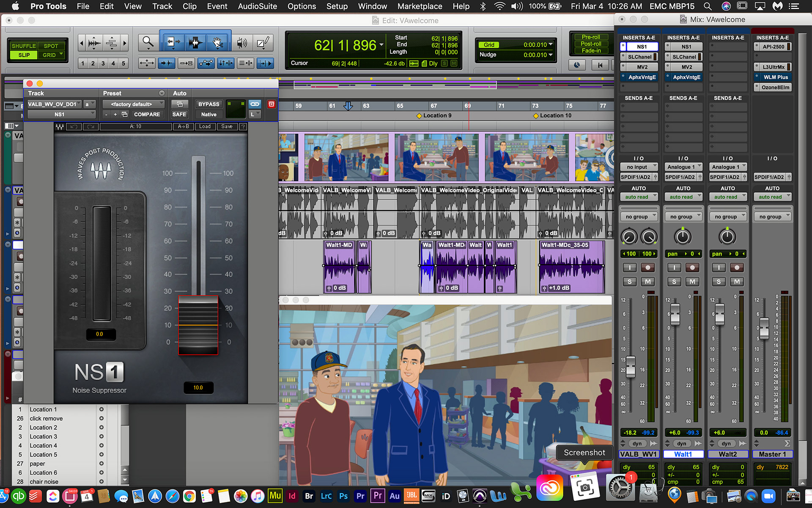
Task: Toggle SAFE automation on NS1 plug-in
Action: [x=179, y=114]
